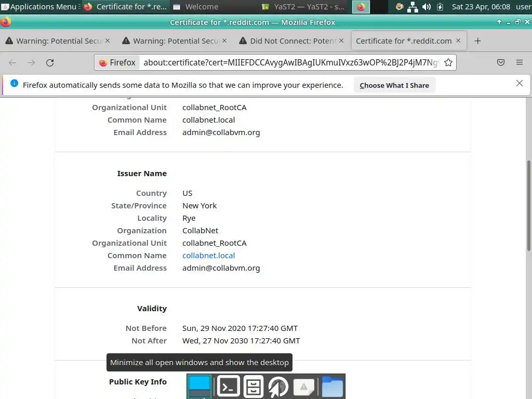
Task: Click the network connection tray icon
Action: point(413,7)
